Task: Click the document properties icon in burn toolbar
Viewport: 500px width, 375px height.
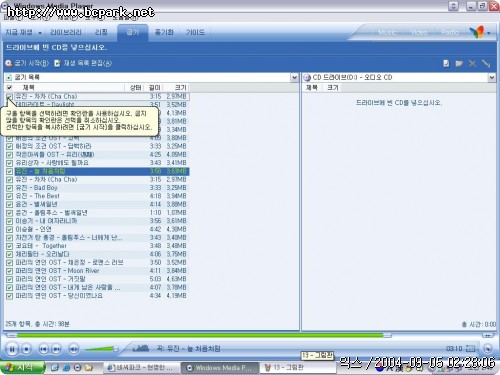Action: pyautogui.click(x=446, y=63)
